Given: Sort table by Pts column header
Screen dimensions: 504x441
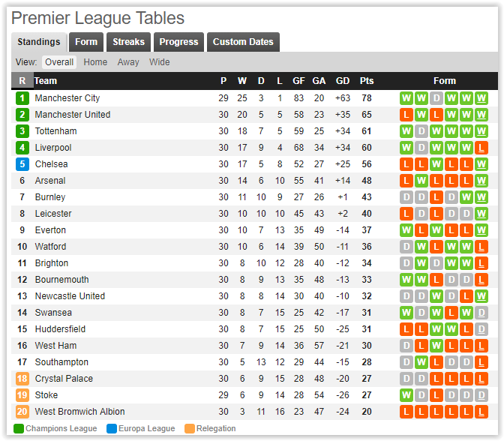Looking at the screenshot, I should (367, 81).
